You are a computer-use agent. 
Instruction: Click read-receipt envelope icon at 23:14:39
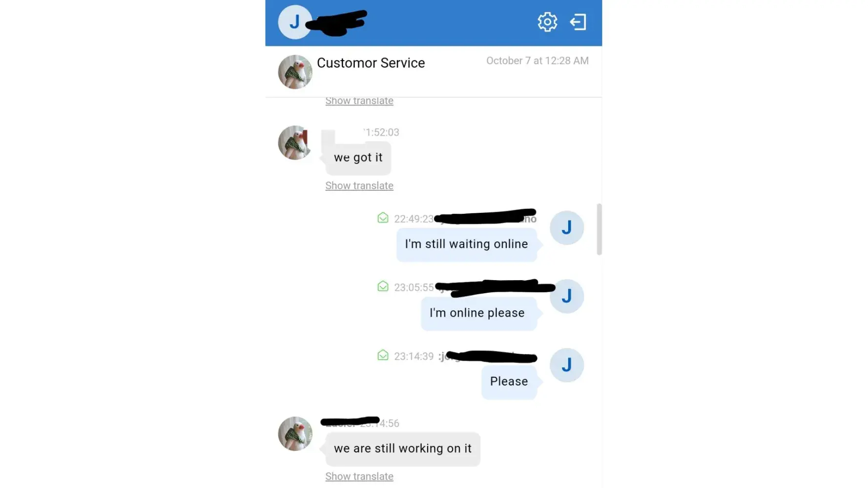pyautogui.click(x=383, y=355)
